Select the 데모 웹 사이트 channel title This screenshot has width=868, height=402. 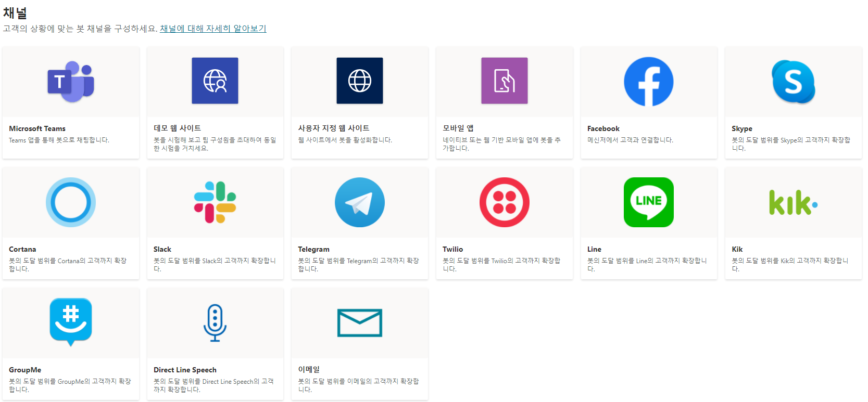pyautogui.click(x=177, y=128)
